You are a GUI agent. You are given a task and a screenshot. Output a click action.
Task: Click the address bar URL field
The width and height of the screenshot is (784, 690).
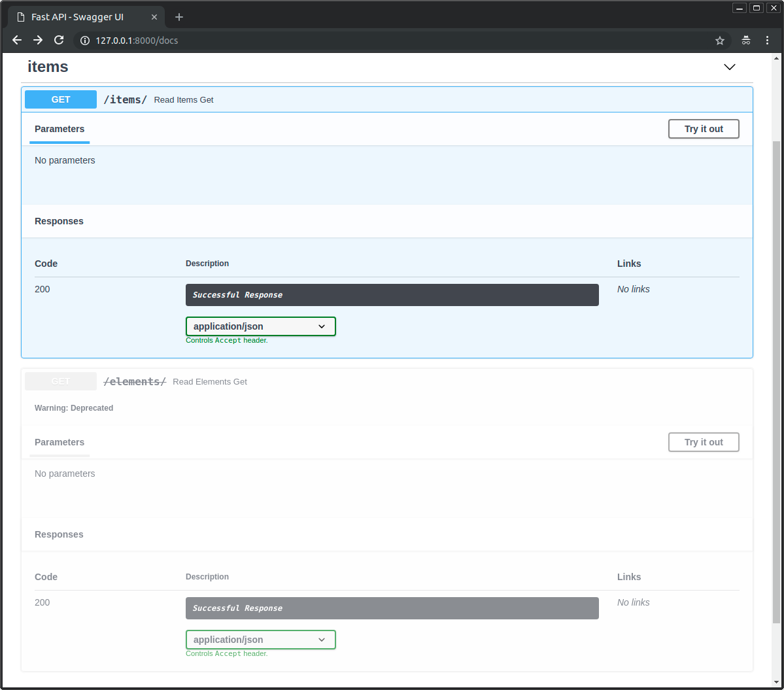[392, 41]
